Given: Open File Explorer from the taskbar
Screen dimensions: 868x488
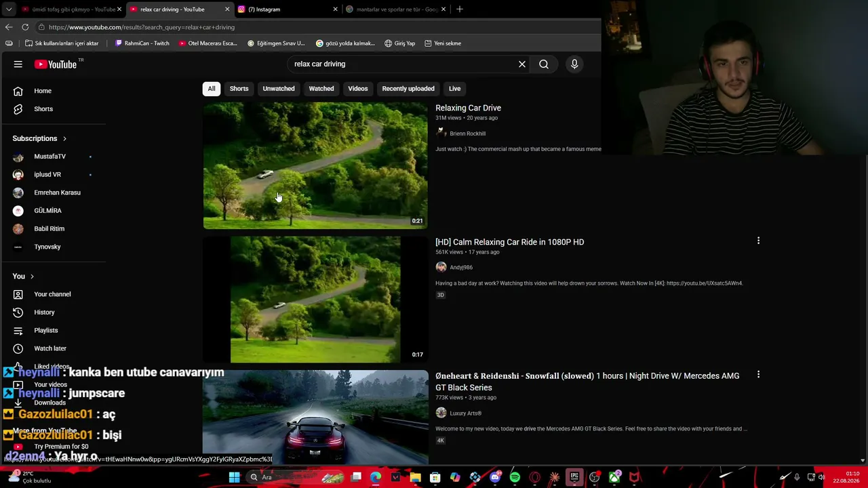Looking at the screenshot, I should click(x=415, y=477).
